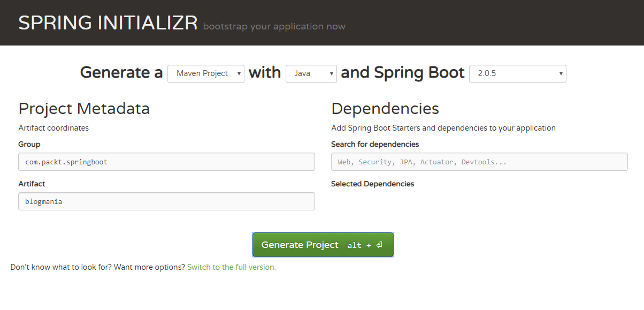644x310 pixels.
Task: Click the enter-key icon on Generate Project
Action: [379, 245]
